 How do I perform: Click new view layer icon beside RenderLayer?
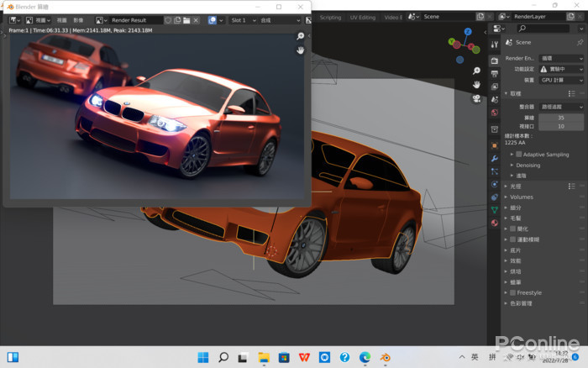coord(570,17)
